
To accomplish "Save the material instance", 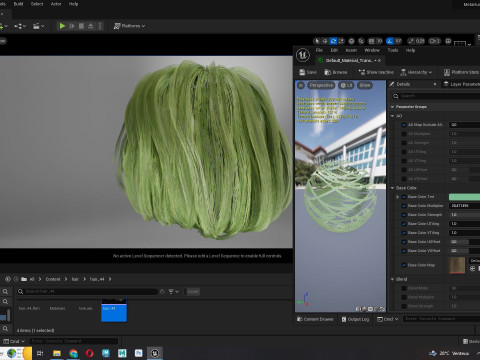I will tap(308, 72).
